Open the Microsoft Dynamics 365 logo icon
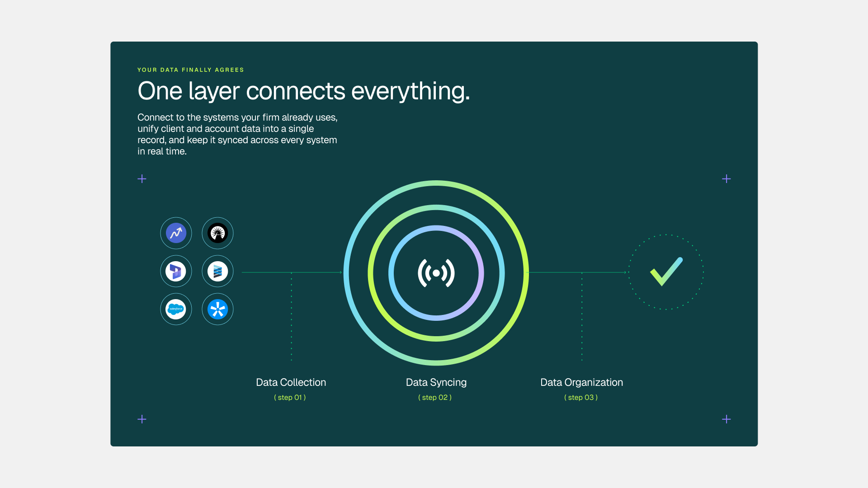This screenshot has height=488, width=868. (x=176, y=271)
